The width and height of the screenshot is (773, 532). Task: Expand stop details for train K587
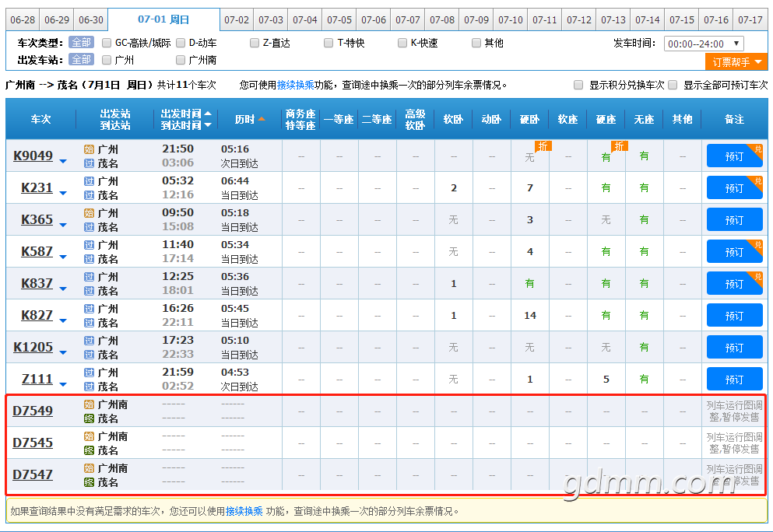(x=63, y=257)
